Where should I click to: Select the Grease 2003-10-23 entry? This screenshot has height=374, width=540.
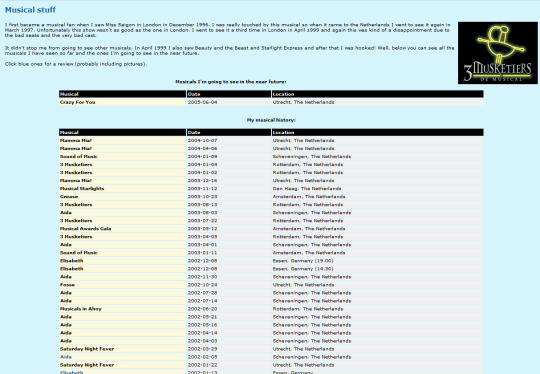tap(69, 197)
